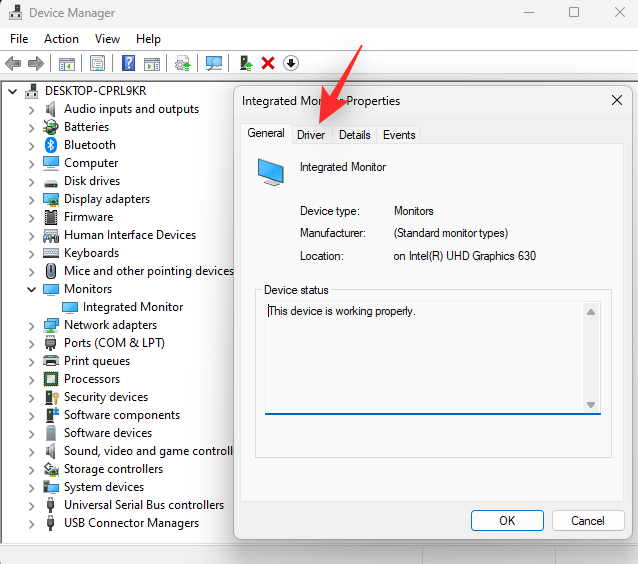The image size is (638, 564).
Task: Collapse the DESKTOP-CPRL9KR root node
Action: [x=13, y=91]
